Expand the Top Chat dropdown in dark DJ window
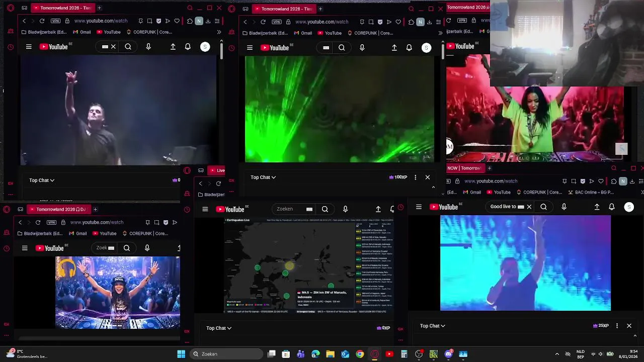The height and width of the screenshot is (362, 644). pos(42,180)
